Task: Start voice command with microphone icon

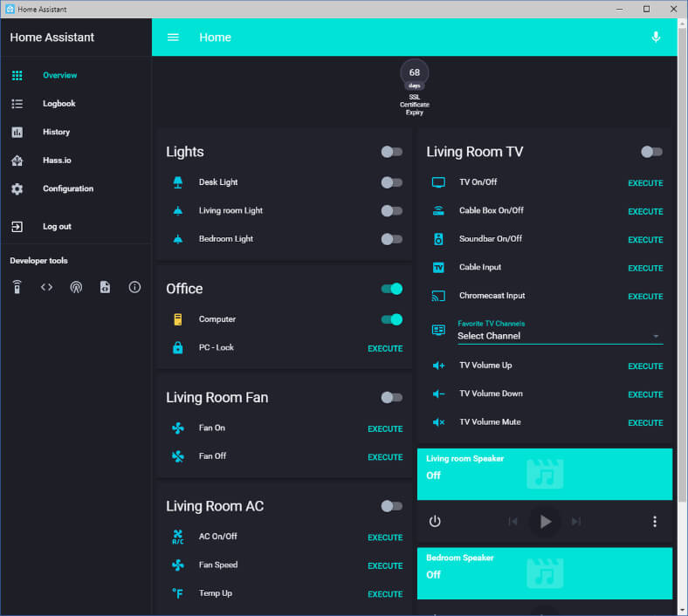Action: tap(656, 37)
